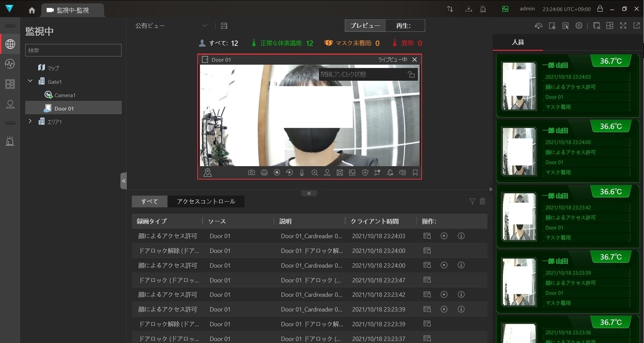The height and width of the screenshot is (343, 644).
Task: Activate two-way audio with the microphone icon
Action: [x=301, y=173]
